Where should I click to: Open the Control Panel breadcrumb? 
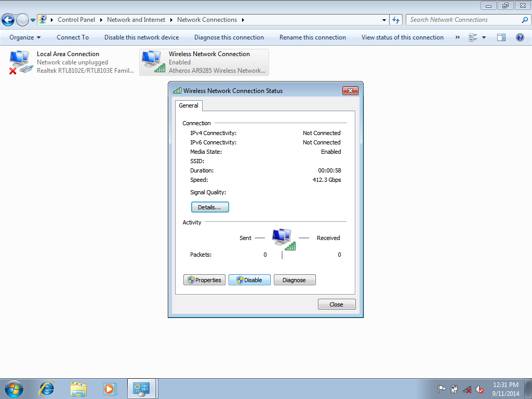[76, 20]
